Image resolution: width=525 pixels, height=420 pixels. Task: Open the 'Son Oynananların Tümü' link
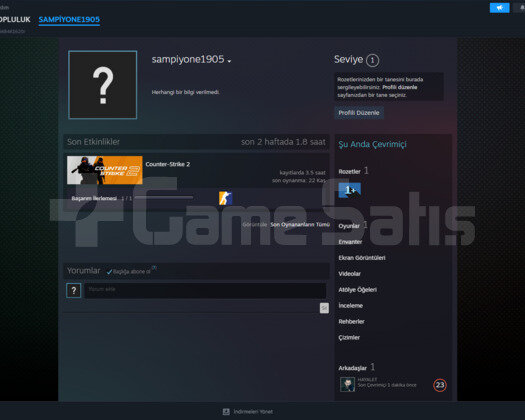300,224
